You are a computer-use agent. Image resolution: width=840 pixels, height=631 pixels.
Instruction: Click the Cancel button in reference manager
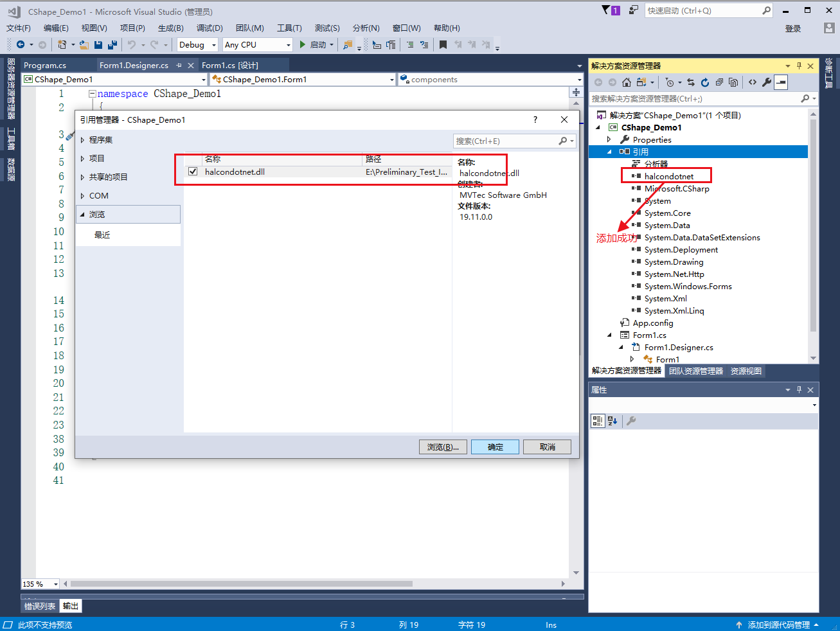pyautogui.click(x=547, y=447)
